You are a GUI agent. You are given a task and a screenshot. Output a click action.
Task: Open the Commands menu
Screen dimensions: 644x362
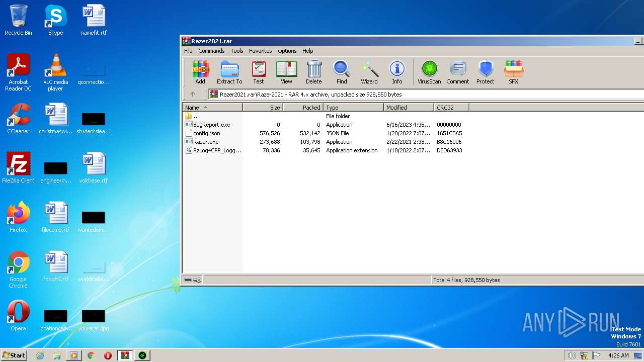211,51
